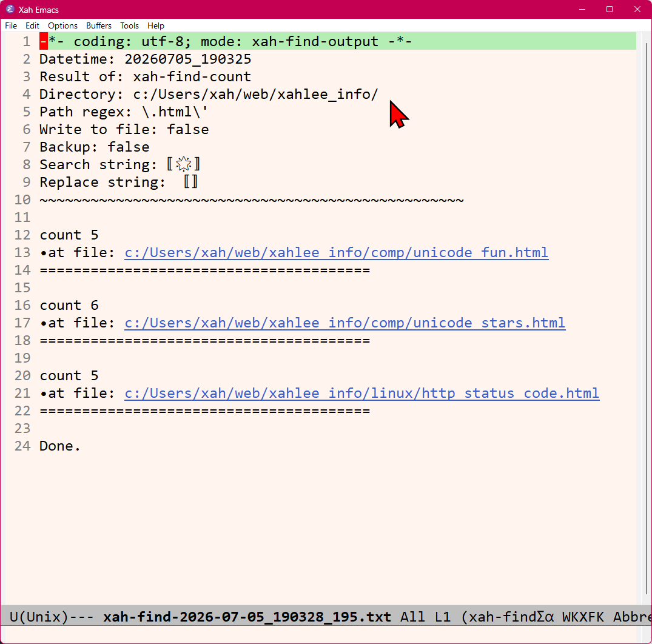Screen dimensions: 652x644
Task: Click the 'Write to file: false' line
Action: (x=124, y=129)
